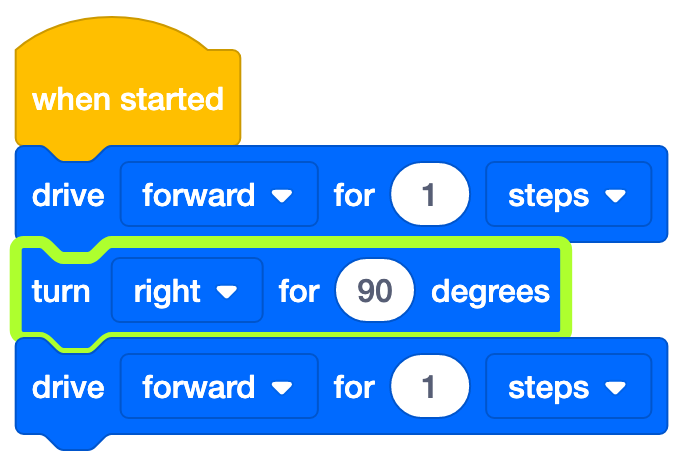The image size is (684, 458).
Task: Expand the "steps" unit dropdown in first drive block
Action: pyautogui.click(x=568, y=195)
